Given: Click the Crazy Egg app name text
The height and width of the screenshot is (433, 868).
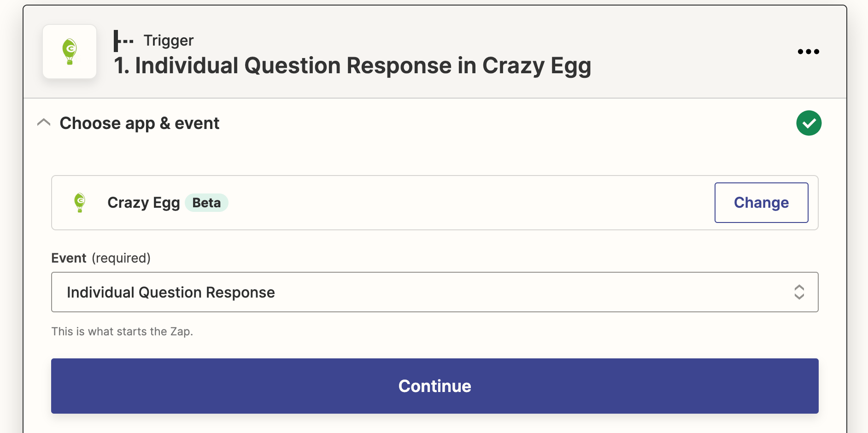Looking at the screenshot, I should [144, 203].
